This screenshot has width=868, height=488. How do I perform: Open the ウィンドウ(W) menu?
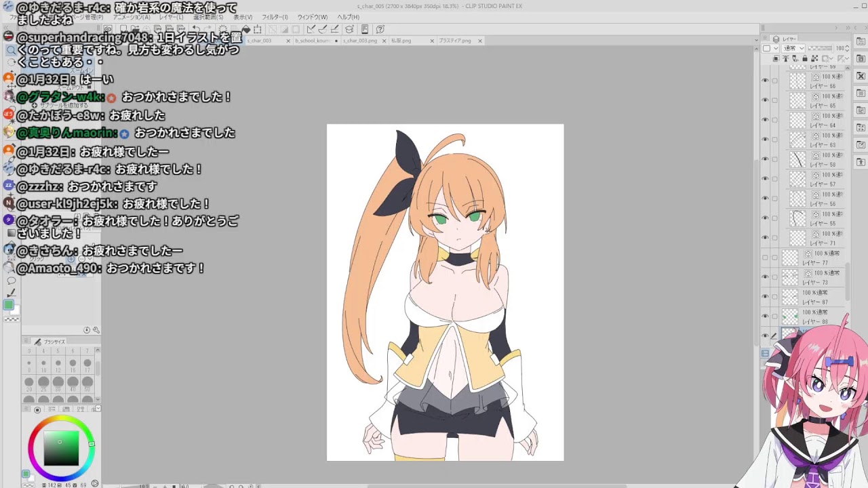[312, 17]
